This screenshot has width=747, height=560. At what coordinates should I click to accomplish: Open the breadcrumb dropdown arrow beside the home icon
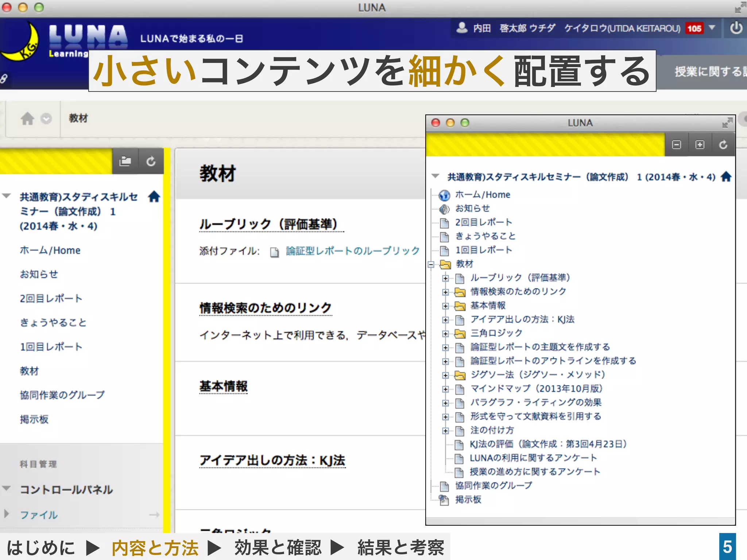coord(46,118)
